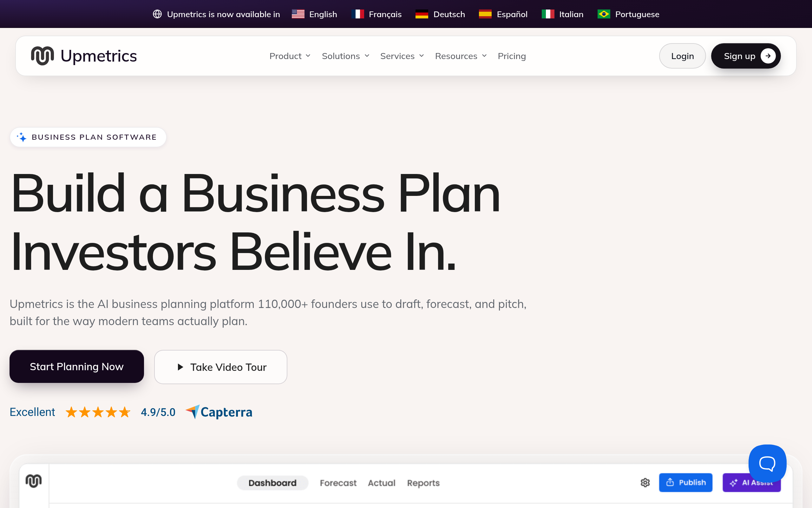Expand the Product dropdown menu
Viewport: 812px width, 508px height.
(290, 56)
